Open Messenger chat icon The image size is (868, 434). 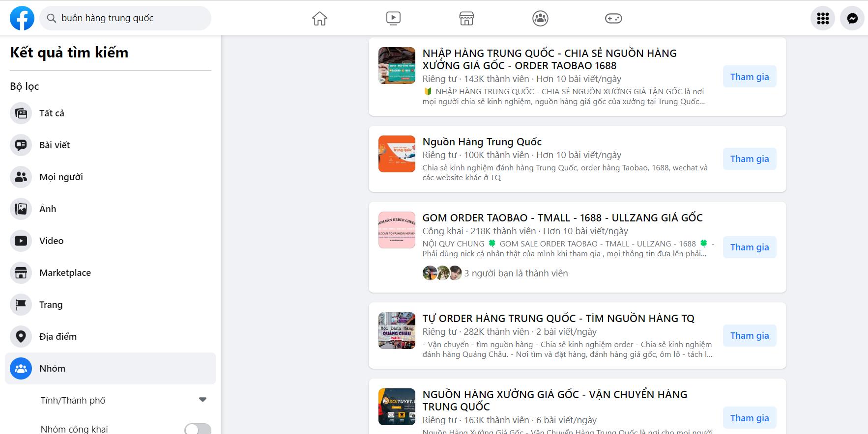(x=852, y=18)
